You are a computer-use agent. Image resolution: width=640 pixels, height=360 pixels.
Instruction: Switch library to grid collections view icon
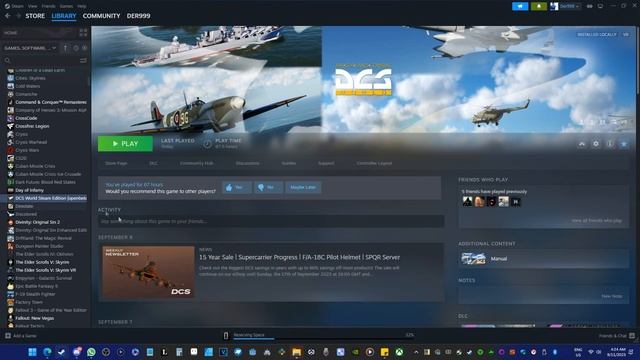tap(83, 33)
